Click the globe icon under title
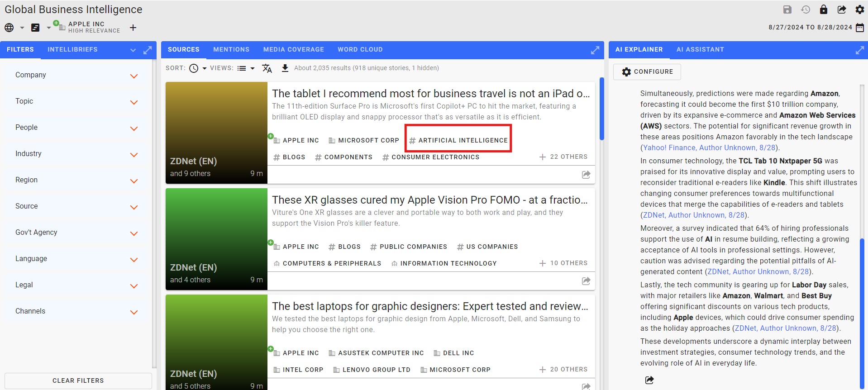This screenshot has height=390, width=868. [x=9, y=28]
